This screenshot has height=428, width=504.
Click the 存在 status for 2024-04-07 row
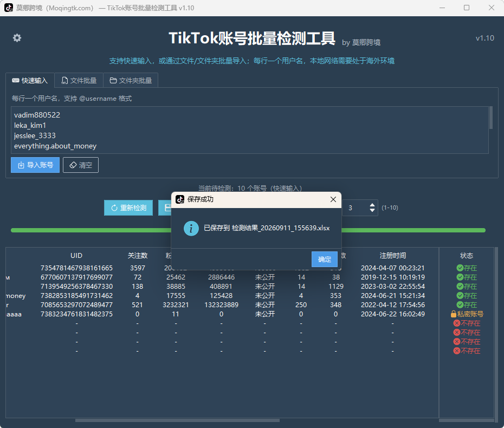tap(467, 268)
